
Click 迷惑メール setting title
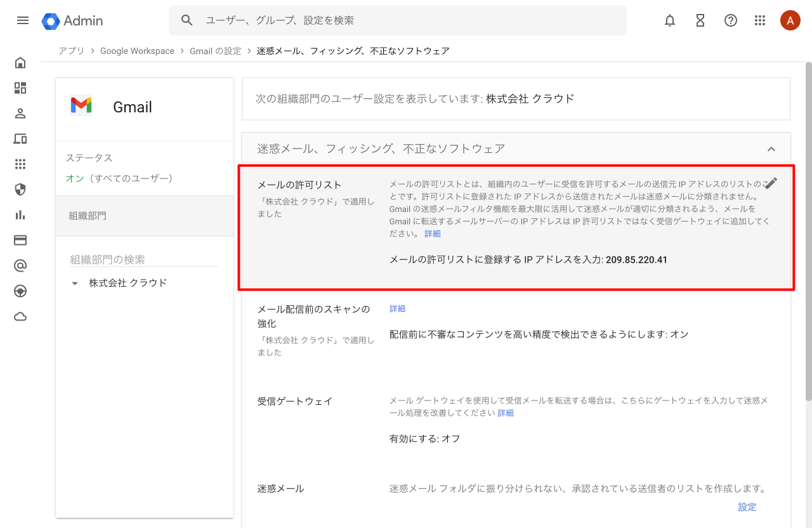pyautogui.click(x=281, y=489)
